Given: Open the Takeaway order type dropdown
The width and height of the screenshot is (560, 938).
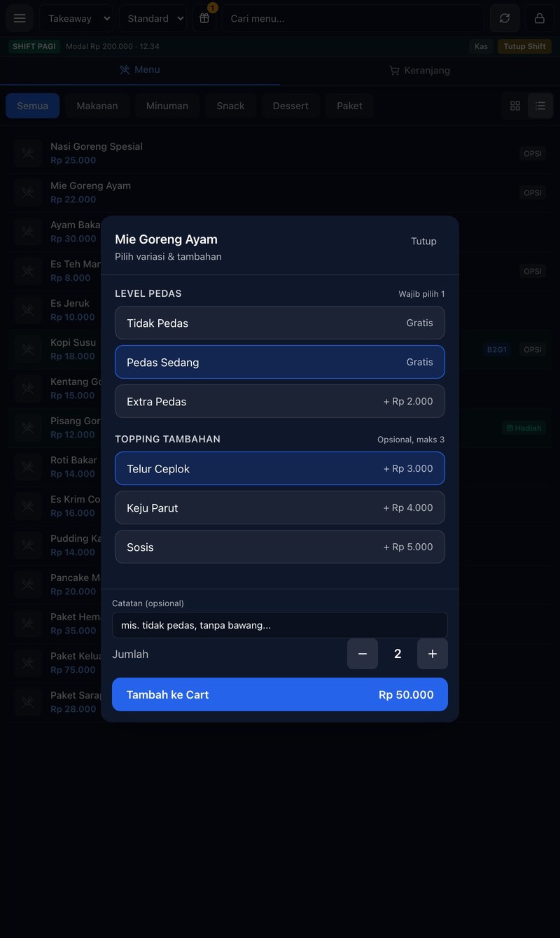Looking at the screenshot, I should tap(77, 18).
